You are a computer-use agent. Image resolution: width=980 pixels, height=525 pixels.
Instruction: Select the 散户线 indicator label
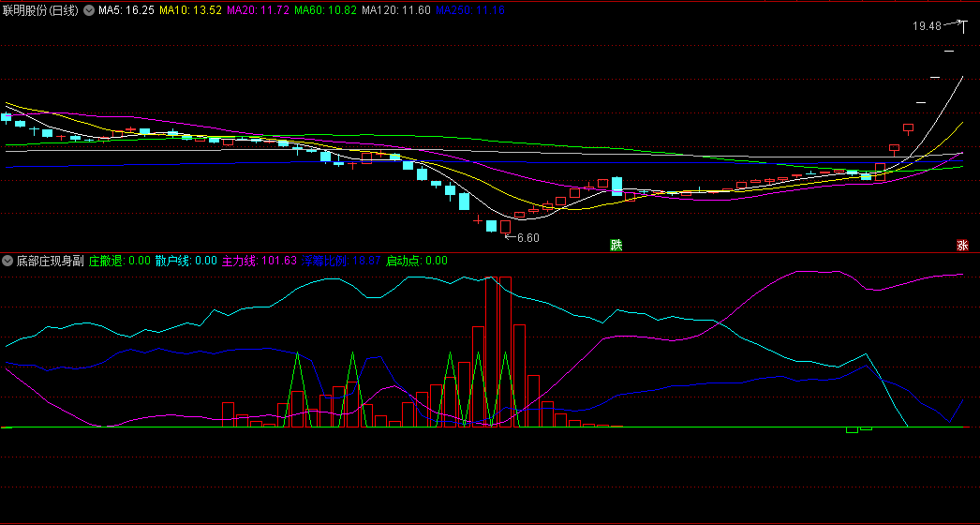[186, 261]
